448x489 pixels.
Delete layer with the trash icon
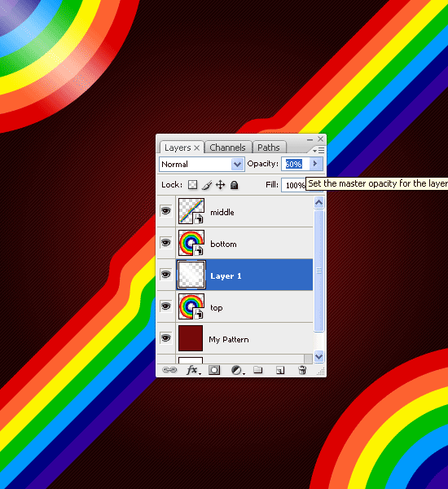pos(302,370)
